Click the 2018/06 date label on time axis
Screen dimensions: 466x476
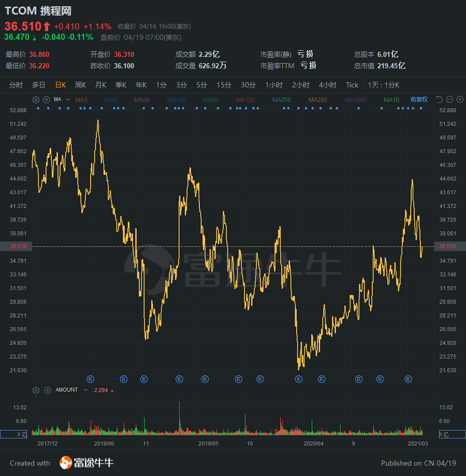tap(104, 443)
